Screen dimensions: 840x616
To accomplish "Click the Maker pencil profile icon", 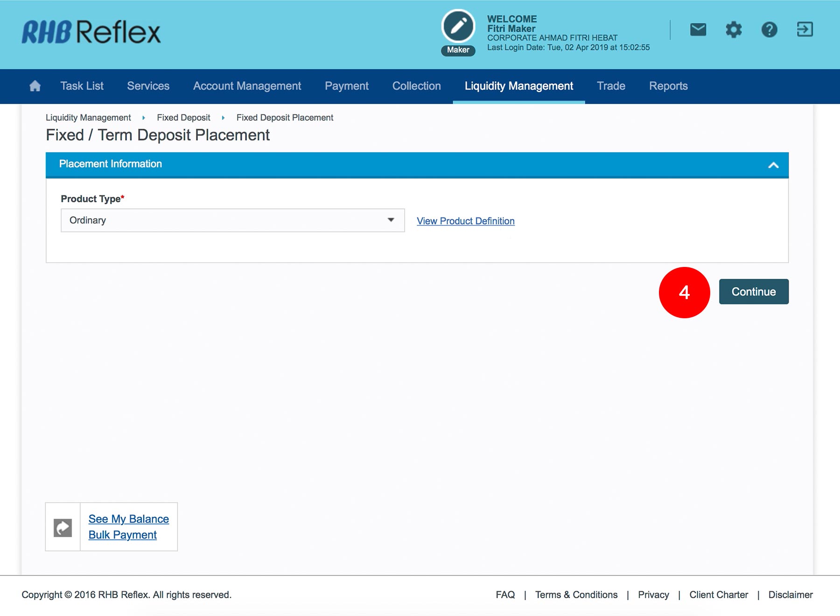I will click(458, 27).
